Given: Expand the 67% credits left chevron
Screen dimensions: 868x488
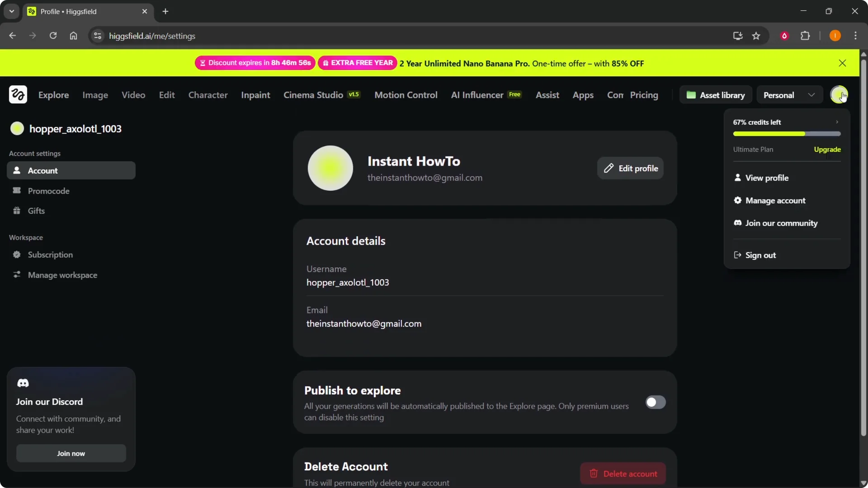Looking at the screenshot, I should click(837, 122).
